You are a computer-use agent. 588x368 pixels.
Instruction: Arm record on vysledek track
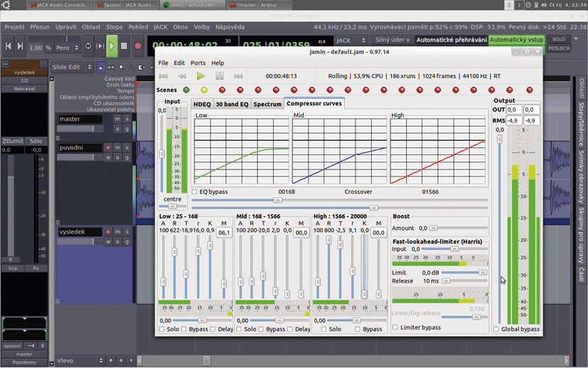point(108,232)
